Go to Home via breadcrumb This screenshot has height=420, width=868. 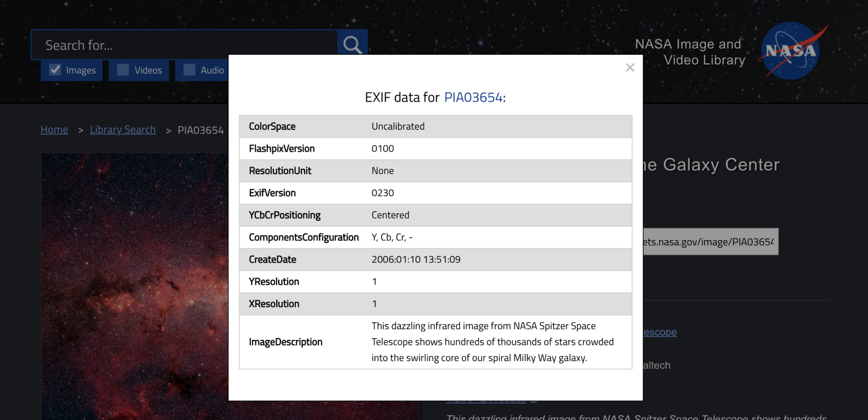[x=54, y=129]
